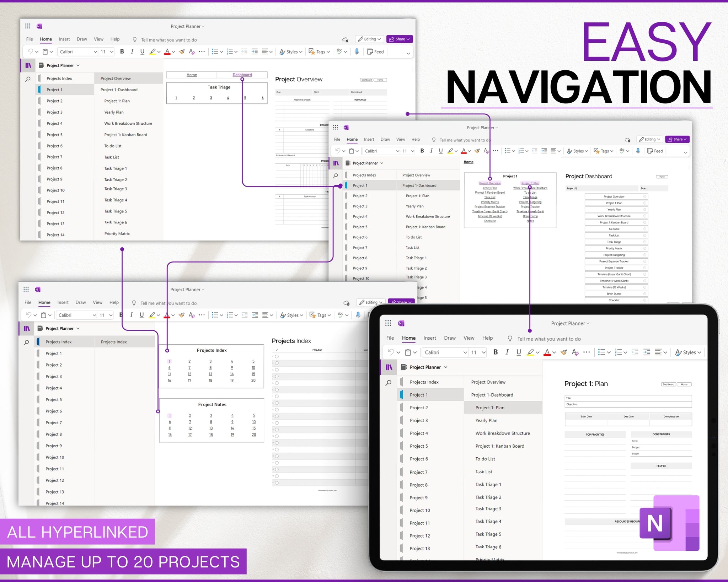This screenshot has width=728, height=582.
Task: Open the Feed panel
Action: (375, 52)
